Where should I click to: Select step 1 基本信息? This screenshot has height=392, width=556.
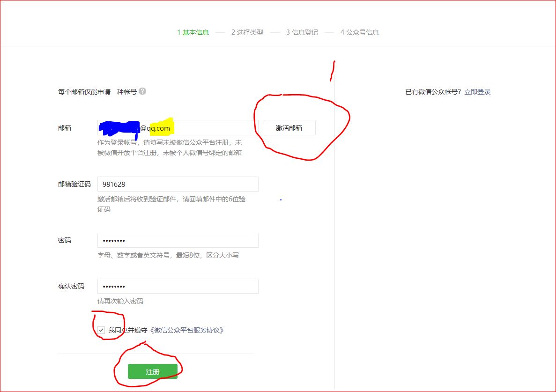193,32
